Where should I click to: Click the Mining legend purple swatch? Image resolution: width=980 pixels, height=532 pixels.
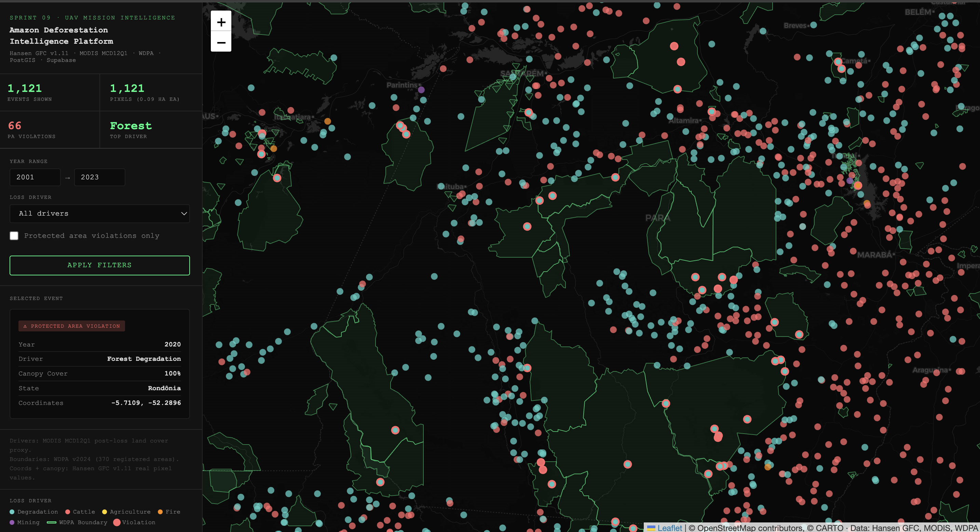[12, 522]
